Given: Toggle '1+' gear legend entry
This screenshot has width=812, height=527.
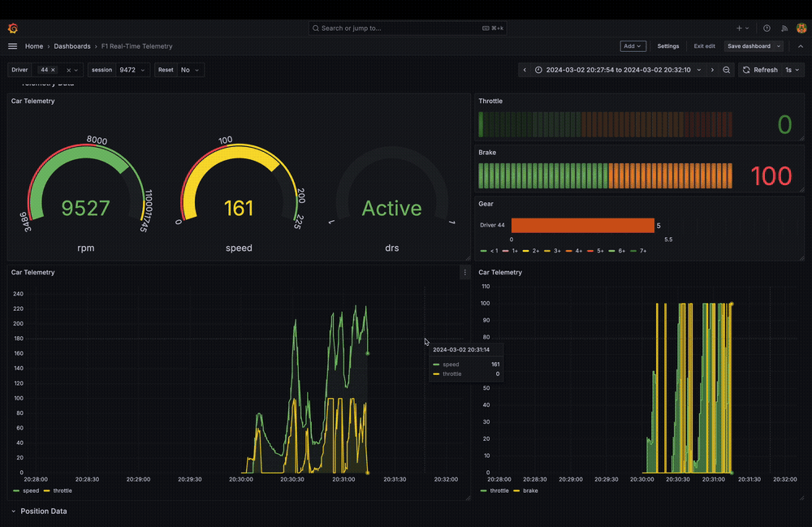Looking at the screenshot, I should [510, 251].
